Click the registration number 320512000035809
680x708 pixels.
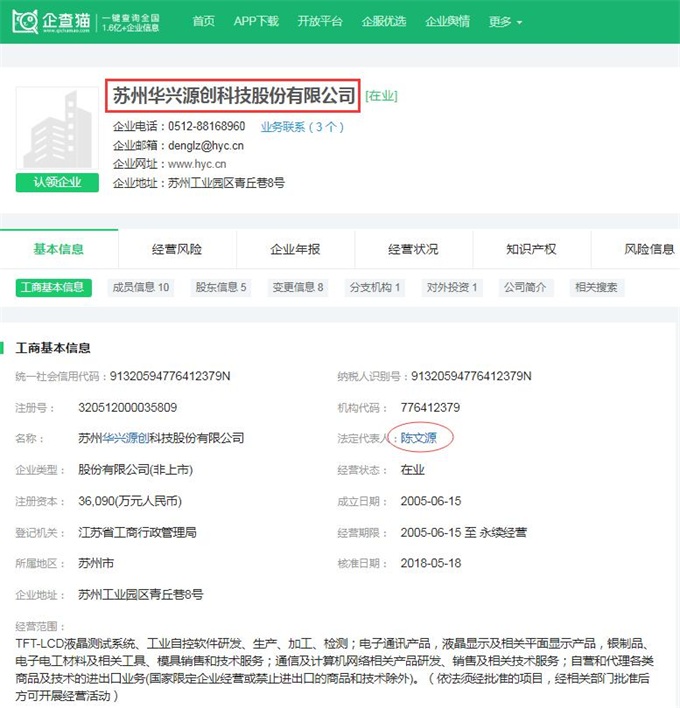[x=127, y=408]
